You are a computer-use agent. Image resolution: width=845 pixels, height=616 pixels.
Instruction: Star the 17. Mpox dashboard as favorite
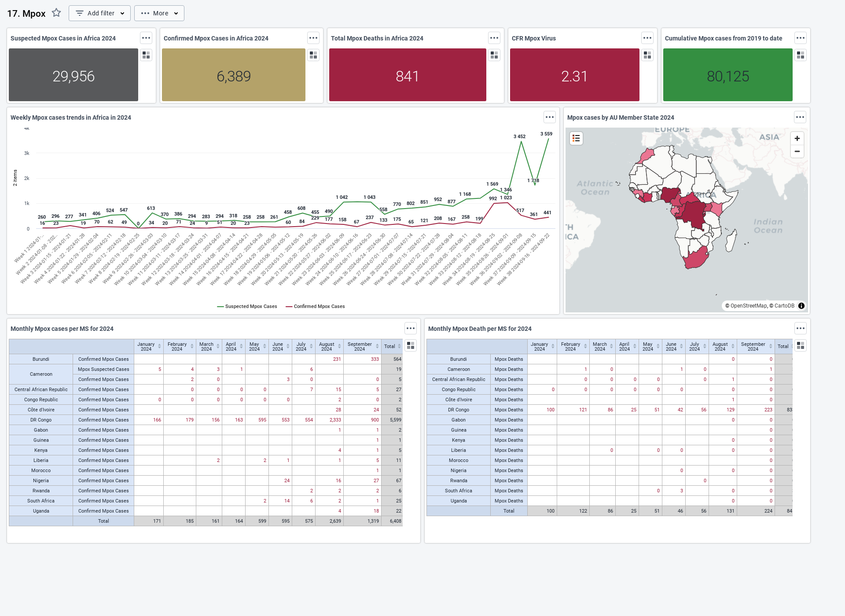point(56,13)
